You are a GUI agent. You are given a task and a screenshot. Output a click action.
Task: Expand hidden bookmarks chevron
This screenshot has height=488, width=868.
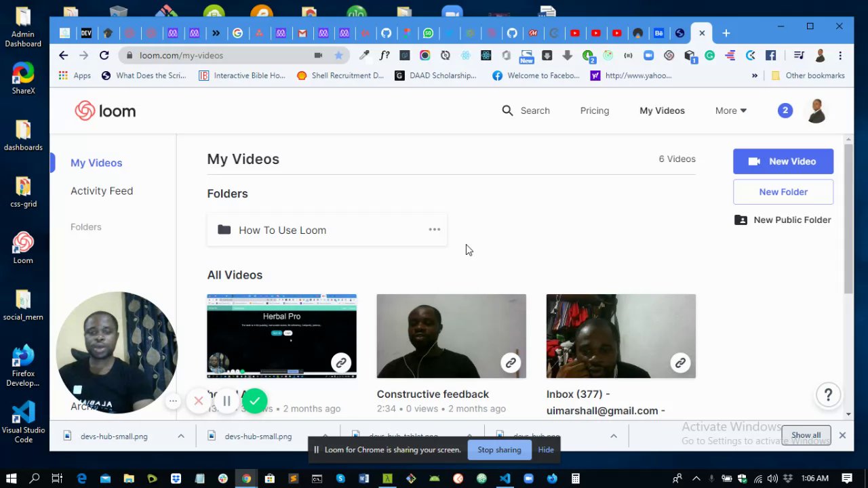tap(755, 76)
